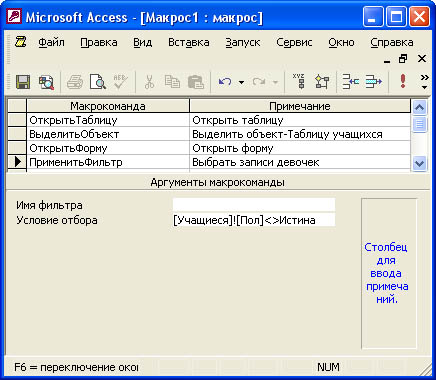
Task: Click the Delete Rows toolbar icon
Action: (x=373, y=82)
